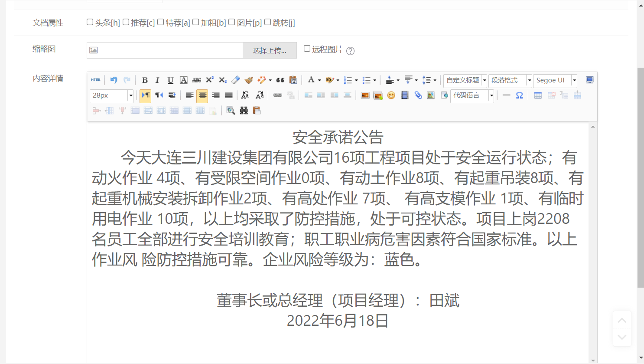Apply first-line indent
Screen dimensions: 644x364
coord(172,95)
